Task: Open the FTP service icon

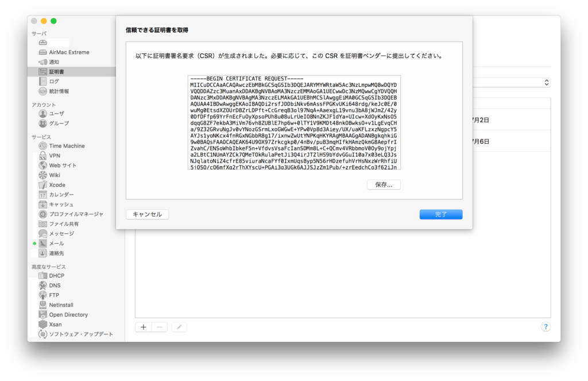Action: (x=42, y=295)
